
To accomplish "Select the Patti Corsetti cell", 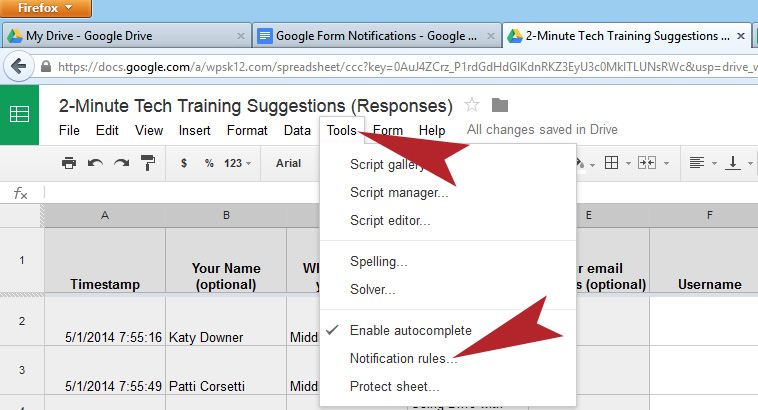I will (226, 370).
